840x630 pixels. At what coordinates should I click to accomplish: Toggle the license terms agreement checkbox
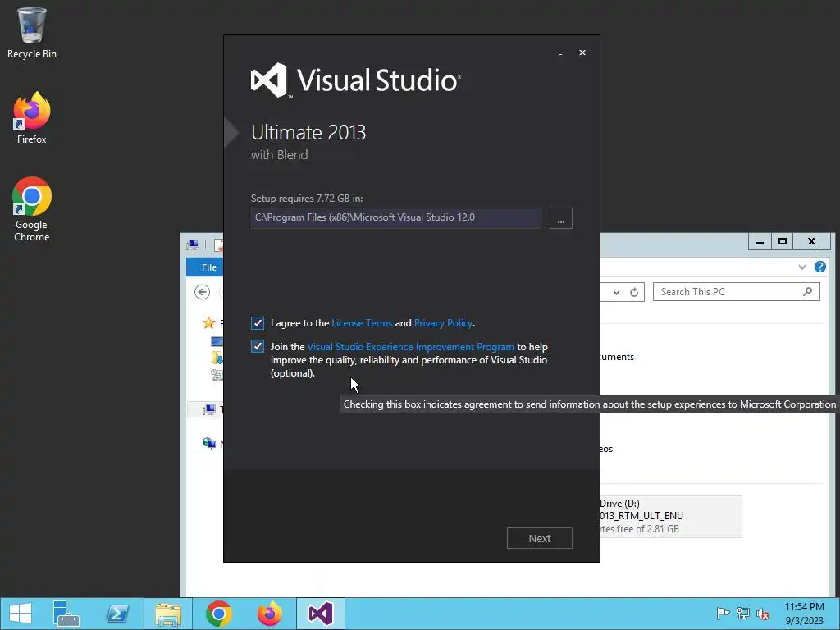coord(257,323)
